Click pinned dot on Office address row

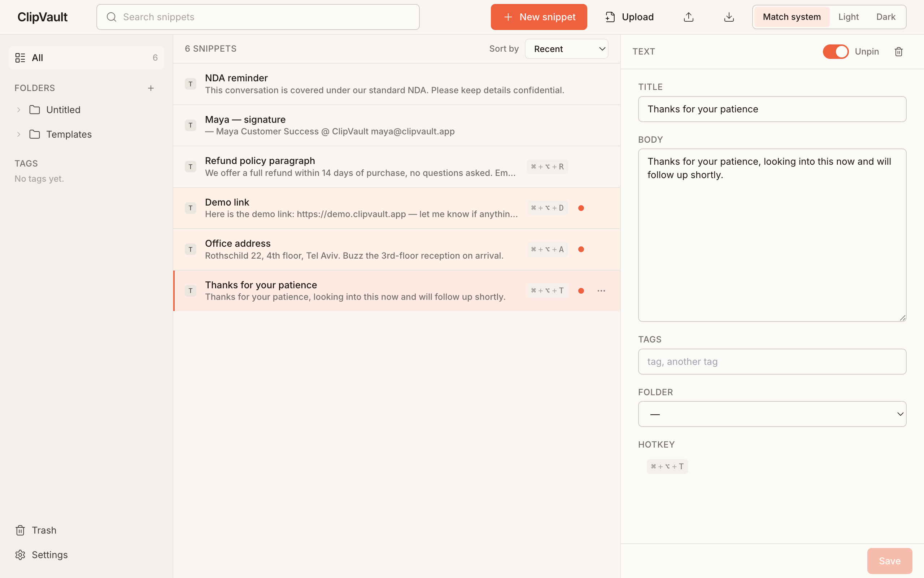coord(581,249)
